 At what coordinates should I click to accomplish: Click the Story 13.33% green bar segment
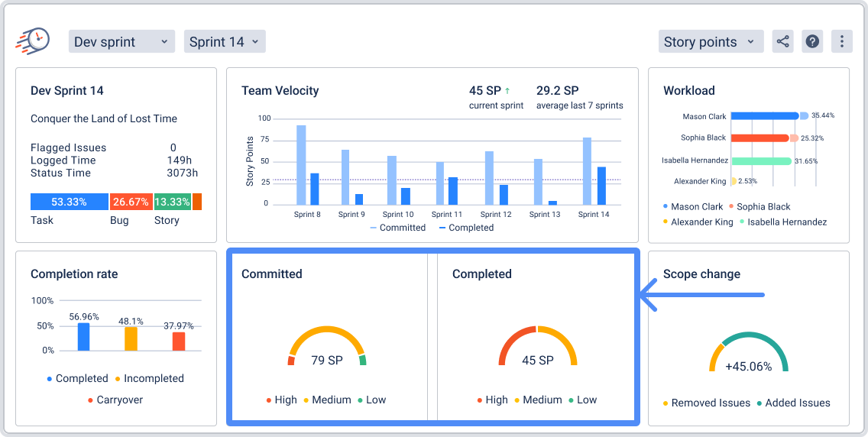172,202
